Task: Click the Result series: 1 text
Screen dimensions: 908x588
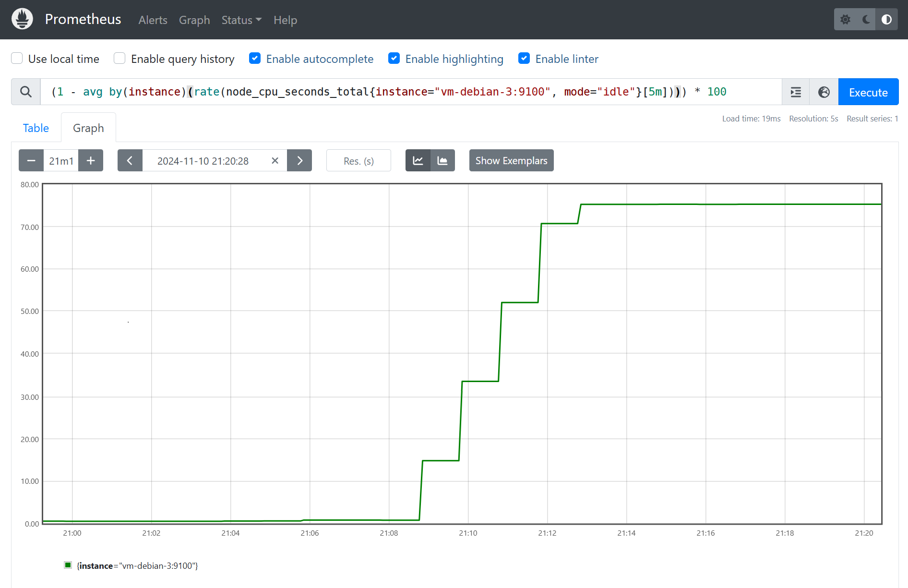Action: pos(872,119)
